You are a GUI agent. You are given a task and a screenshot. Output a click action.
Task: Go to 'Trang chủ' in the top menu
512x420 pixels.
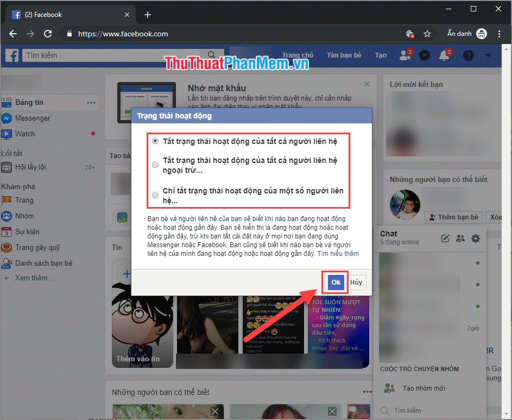point(298,55)
